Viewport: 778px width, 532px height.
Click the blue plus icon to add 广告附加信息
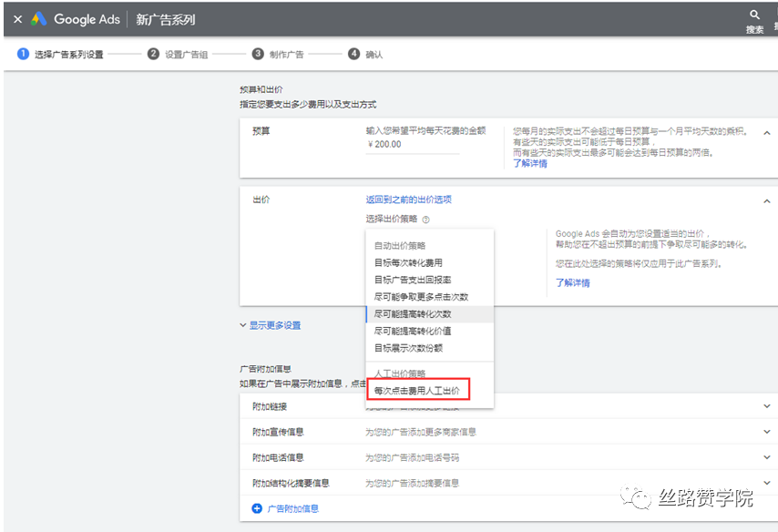click(x=256, y=506)
